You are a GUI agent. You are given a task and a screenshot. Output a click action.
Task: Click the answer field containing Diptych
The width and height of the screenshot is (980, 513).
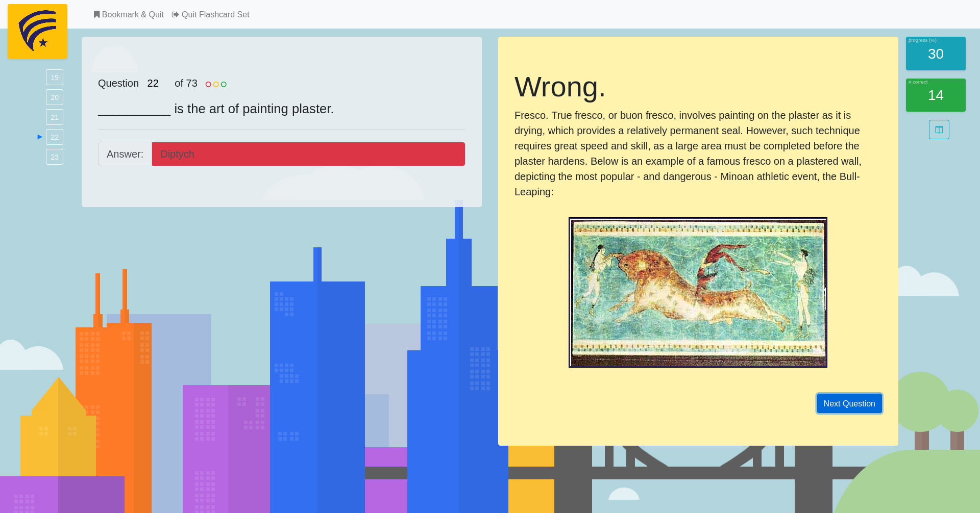point(308,154)
